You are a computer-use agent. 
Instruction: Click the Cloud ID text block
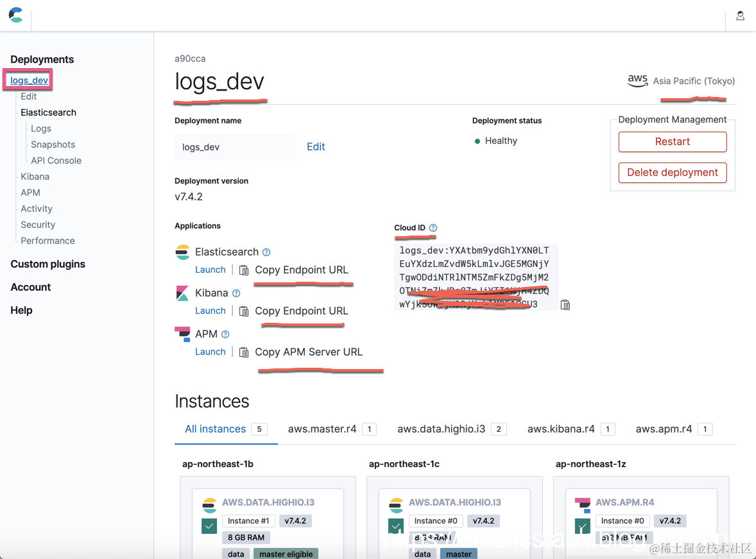pyautogui.click(x=476, y=277)
